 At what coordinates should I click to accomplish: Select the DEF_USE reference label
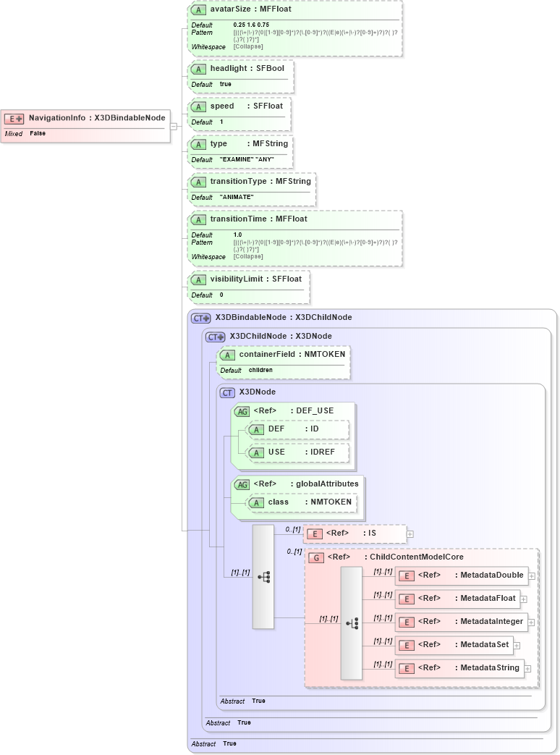(x=294, y=410)
